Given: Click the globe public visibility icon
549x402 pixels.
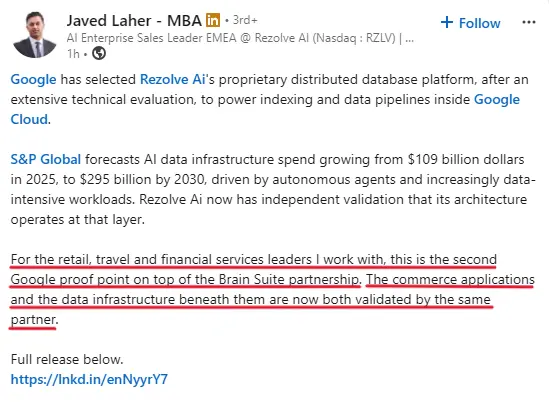Looking at the screenshot, I should point(99,54).
